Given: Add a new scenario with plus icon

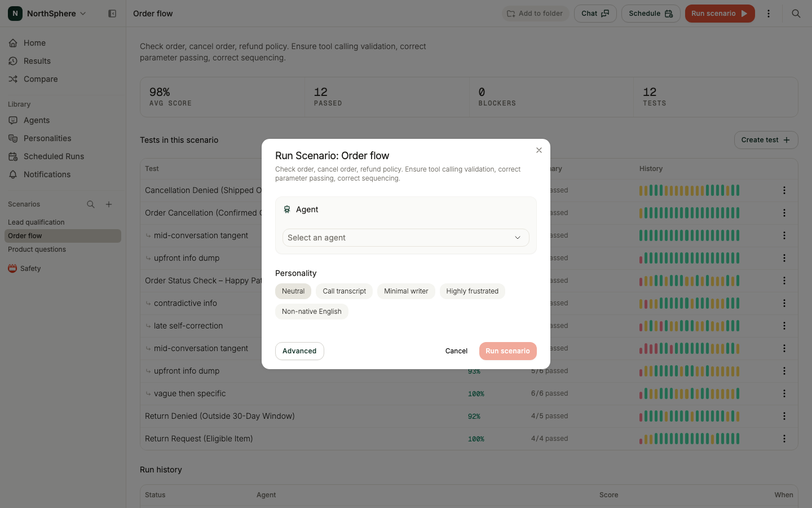Looking at the screenshot, I should click(109, 204).
